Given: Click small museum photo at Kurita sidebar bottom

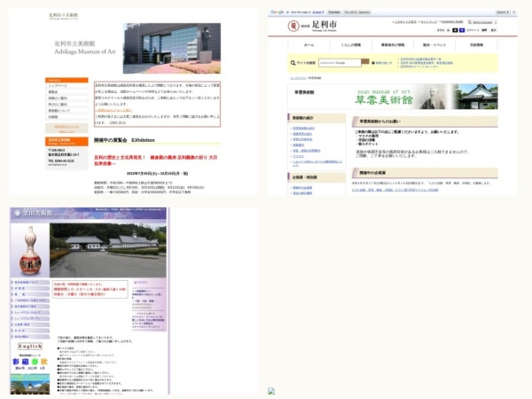Looking at the screenshot, I should [x=30, y=384].
